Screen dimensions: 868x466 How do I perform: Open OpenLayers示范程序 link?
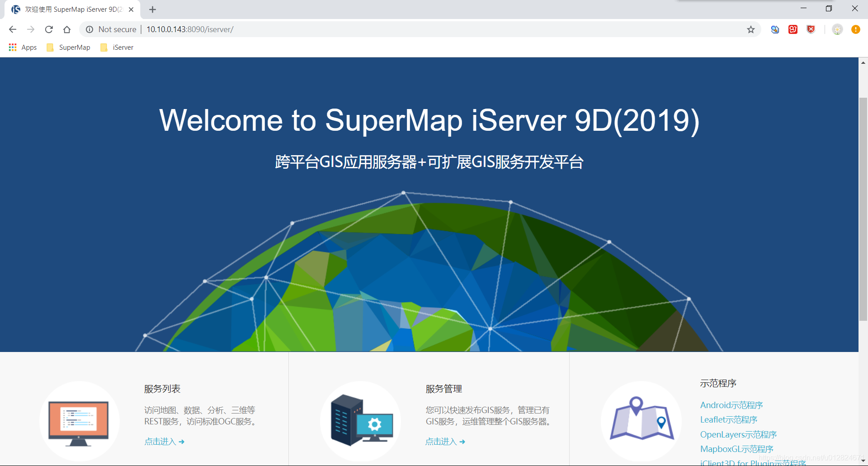(x=738, y=435)
